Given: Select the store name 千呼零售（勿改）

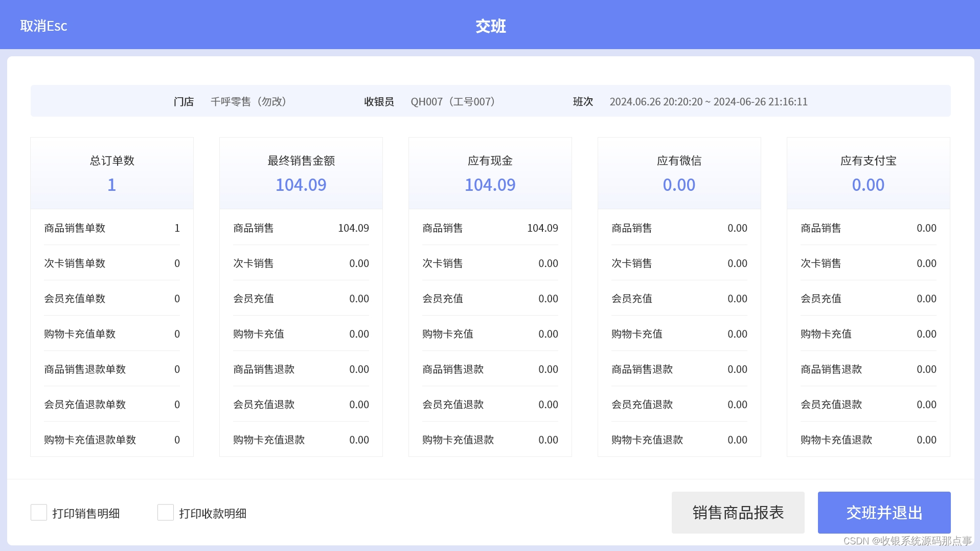Looking at the screenshot, I should pyautogui.click(x=247, y=101).
